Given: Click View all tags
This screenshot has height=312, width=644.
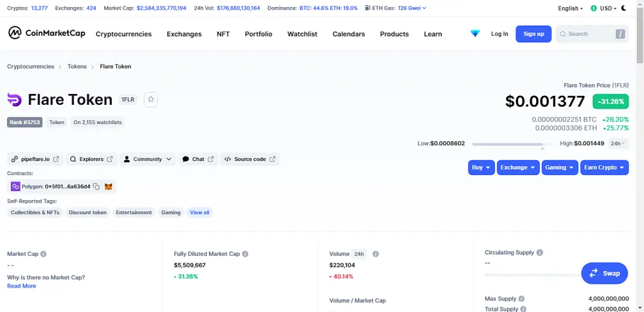Looking at the screenshot, I should [199, 212].
